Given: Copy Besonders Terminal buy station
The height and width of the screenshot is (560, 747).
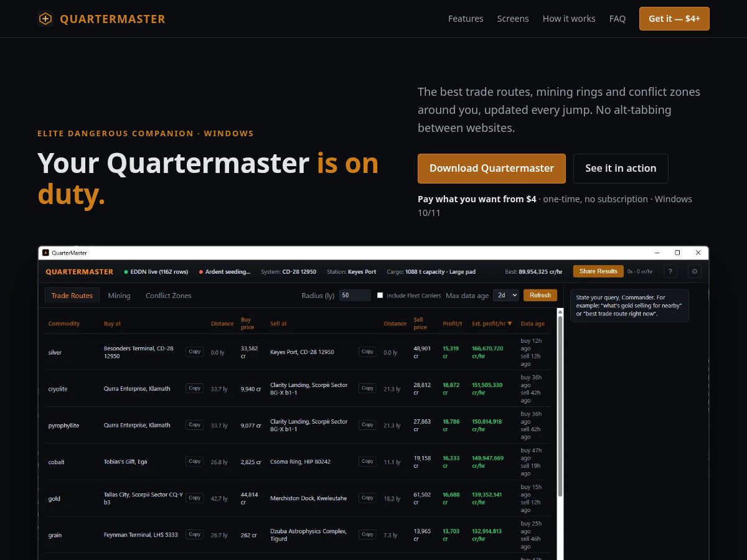Looking at the screenshot, I should point(195,352).
